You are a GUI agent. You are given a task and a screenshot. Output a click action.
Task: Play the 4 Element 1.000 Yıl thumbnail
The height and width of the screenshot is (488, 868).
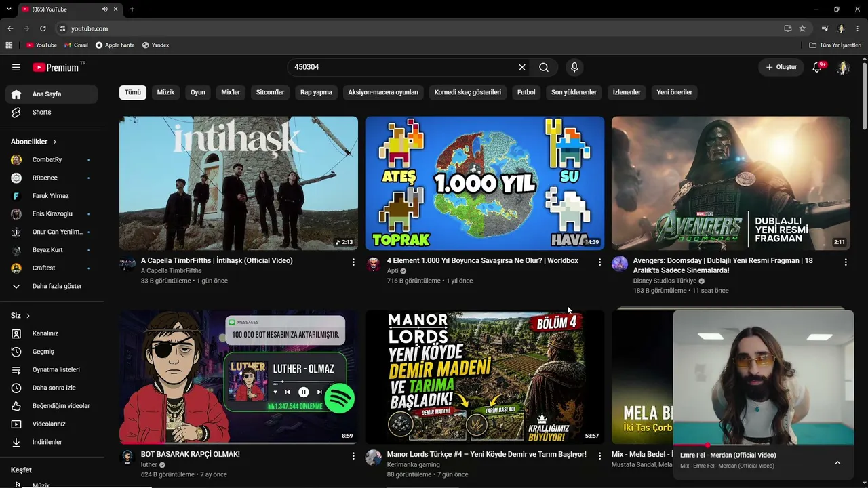coord(485,183)
